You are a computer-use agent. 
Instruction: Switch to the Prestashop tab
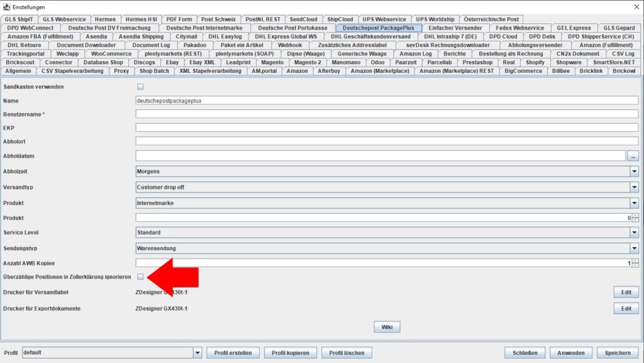click(477, 62)
